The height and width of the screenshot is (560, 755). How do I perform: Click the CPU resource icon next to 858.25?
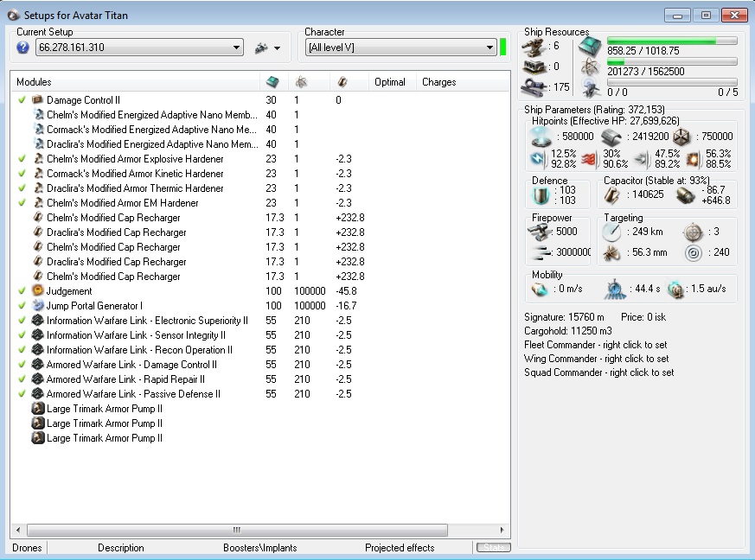point(590,47)
